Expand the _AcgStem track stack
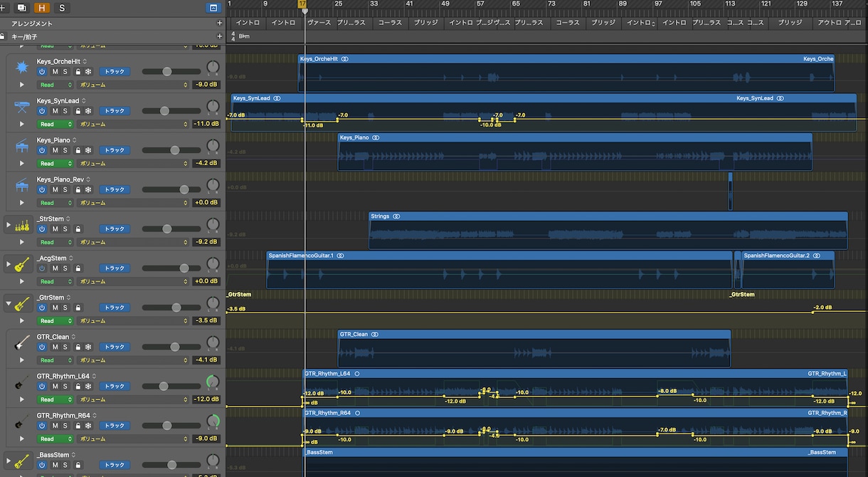 click(x=9, y=264)
